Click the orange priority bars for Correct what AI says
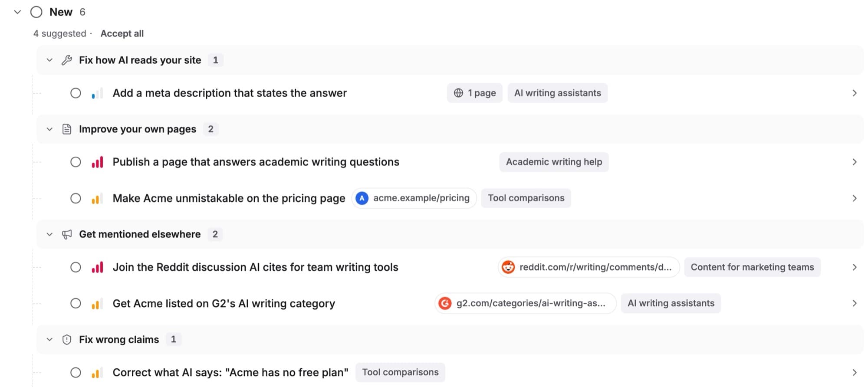Viewport: 868px width, 387px height. [x=97, y=373]
